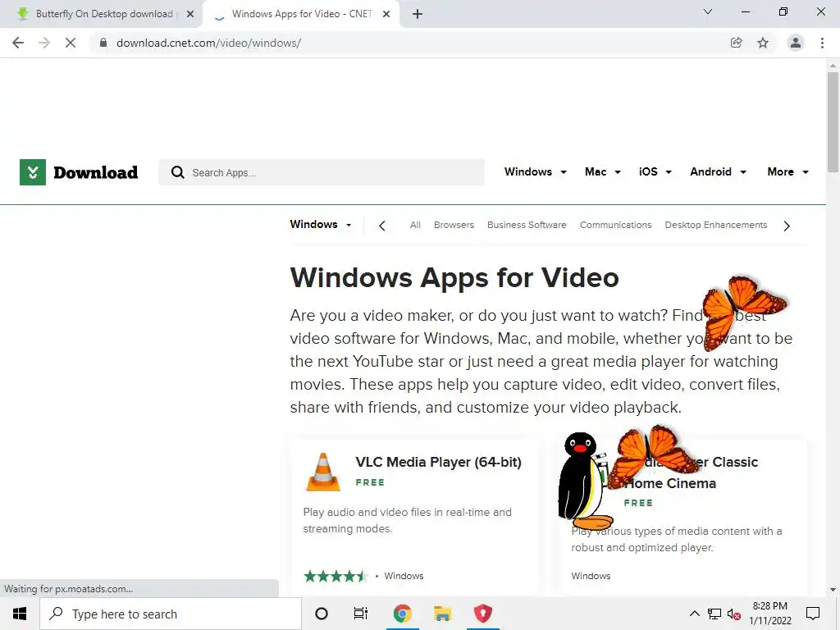Open the Classic Home Cinema app title

(x=691, y=472)
